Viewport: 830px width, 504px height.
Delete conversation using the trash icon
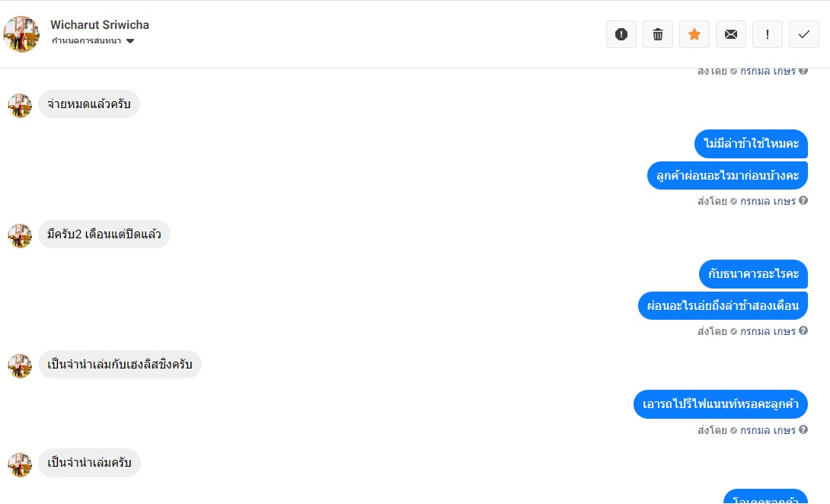pyautogui.click(x=658, y=34)
